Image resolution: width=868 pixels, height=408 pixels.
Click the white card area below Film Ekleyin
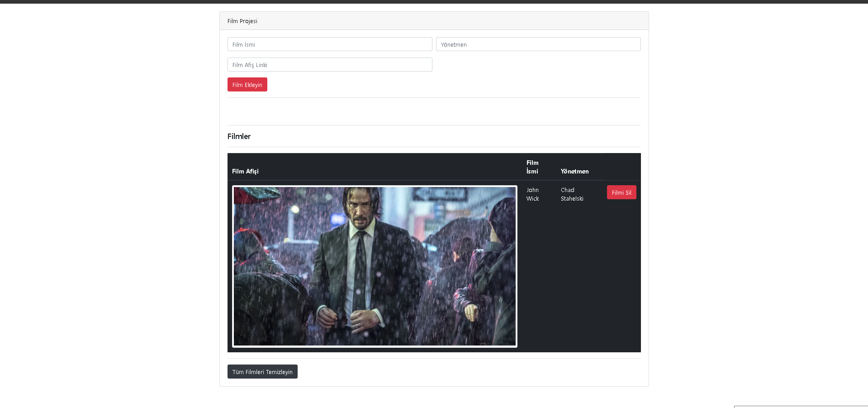[434, 111]
